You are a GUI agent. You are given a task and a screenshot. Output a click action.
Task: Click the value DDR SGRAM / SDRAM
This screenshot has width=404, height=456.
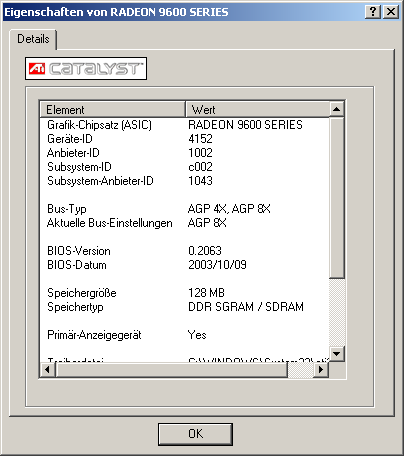(246, 307)
